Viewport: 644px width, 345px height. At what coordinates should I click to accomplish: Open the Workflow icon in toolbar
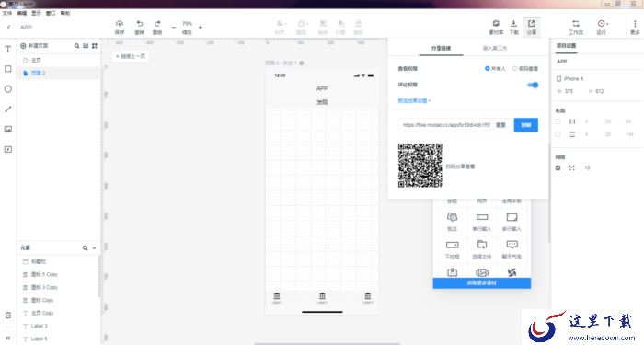tap(576, 23)
